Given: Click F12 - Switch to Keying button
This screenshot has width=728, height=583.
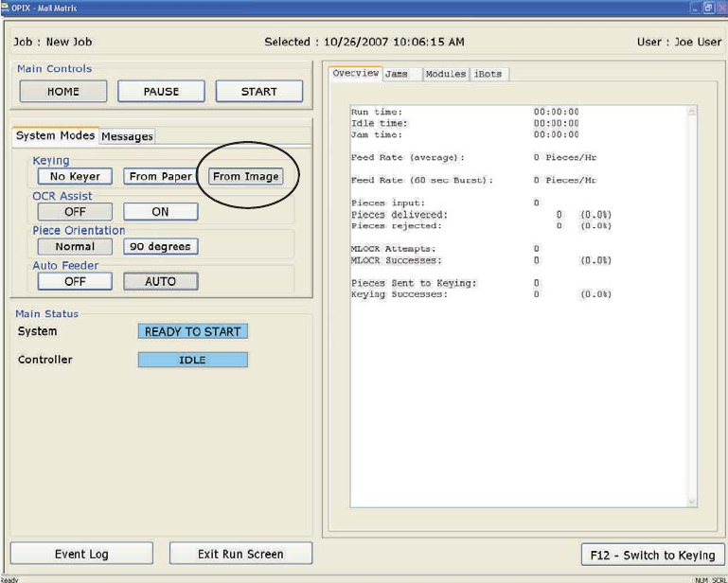Looking at the screenshot, I should click(652, 556).
